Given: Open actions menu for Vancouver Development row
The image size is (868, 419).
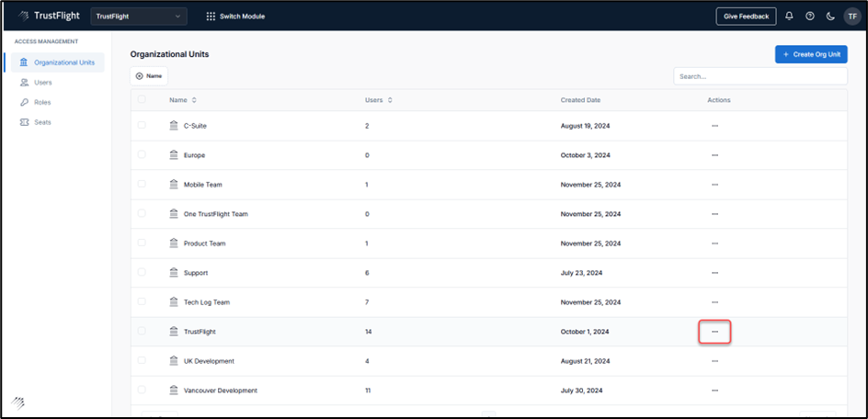Looking at the screenshot, I should tap(714, 391).
